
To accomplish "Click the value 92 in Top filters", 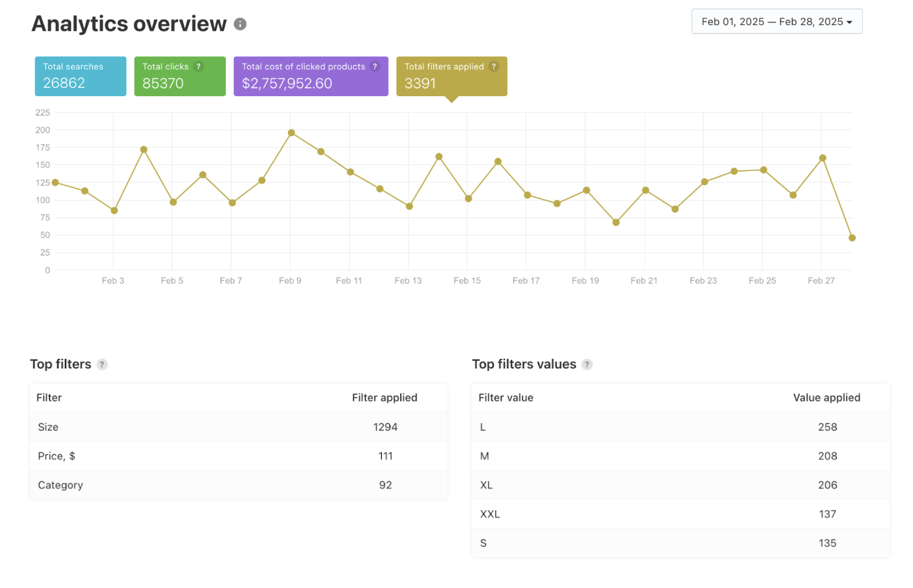I will click(385, 485).
